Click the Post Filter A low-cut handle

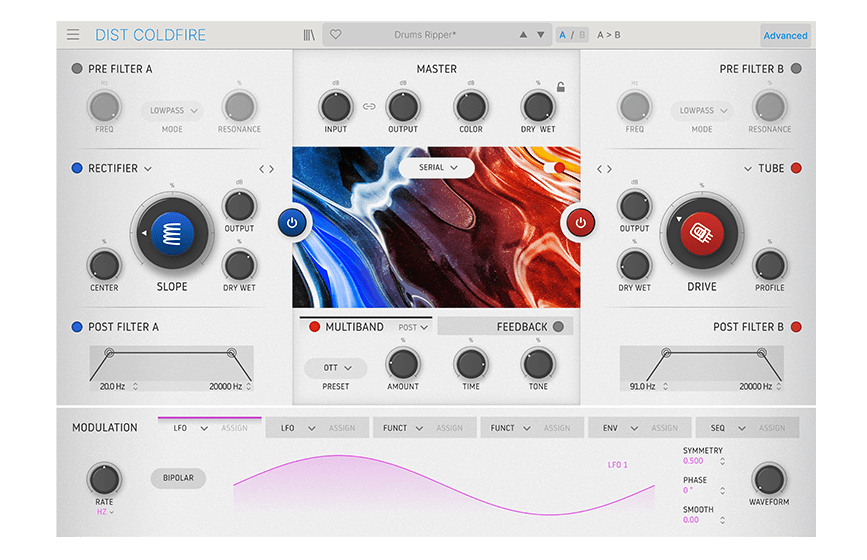point(109,352)
